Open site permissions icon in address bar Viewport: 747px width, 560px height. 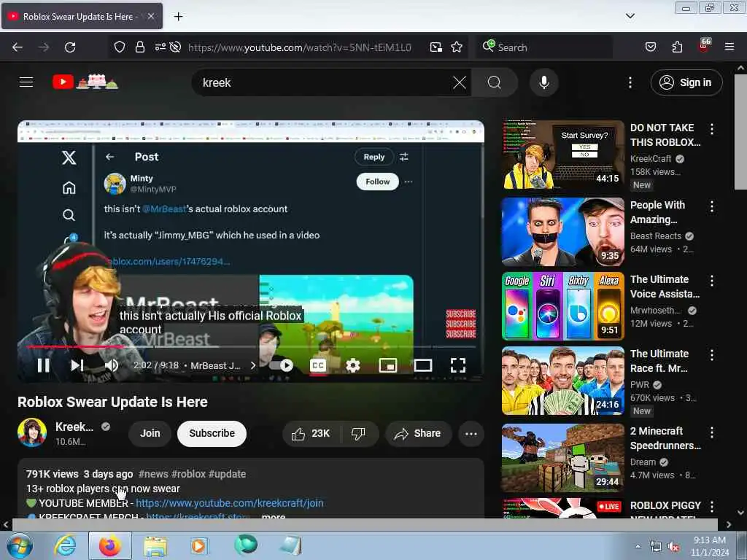click(x=160, y=47)
